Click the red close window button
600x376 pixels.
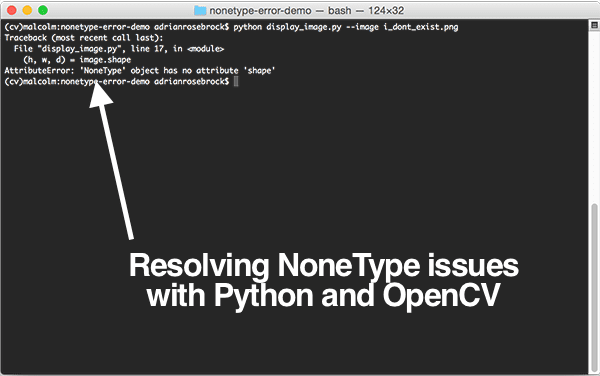click(x=11, y=10)
